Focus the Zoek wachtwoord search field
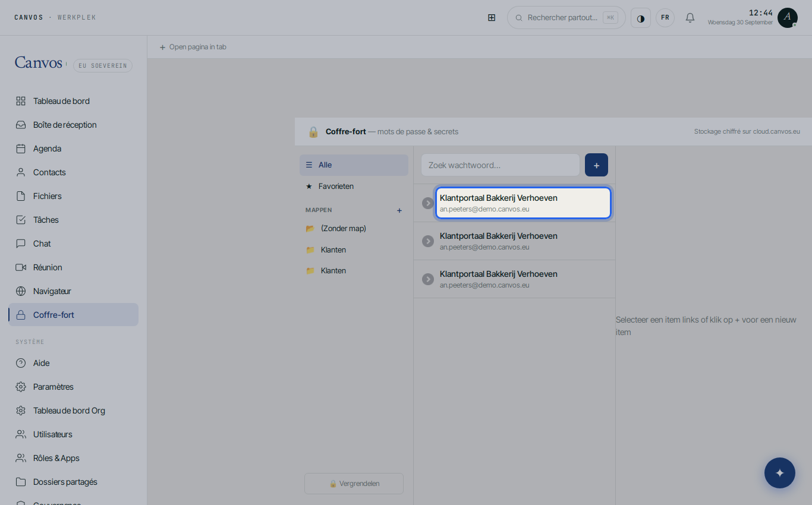Image resolution: width=812 pixels, height=505 pixels. pyautogui.click(x=501, y=165)
